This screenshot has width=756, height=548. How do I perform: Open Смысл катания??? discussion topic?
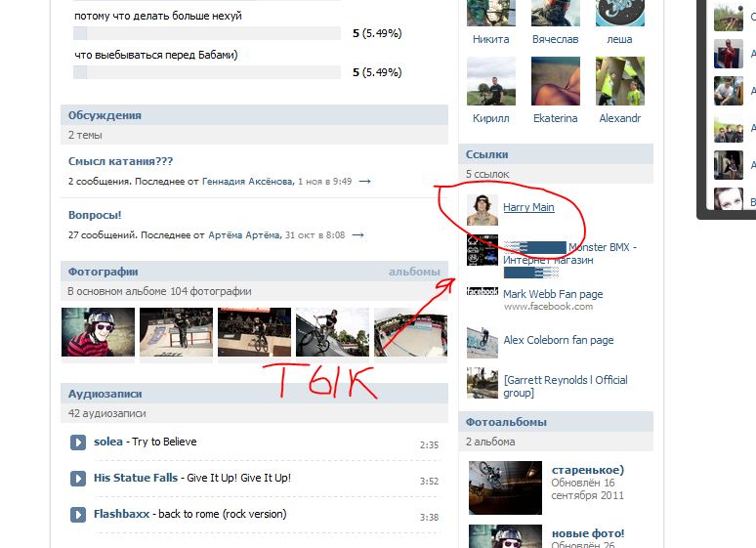click(120, 161)
